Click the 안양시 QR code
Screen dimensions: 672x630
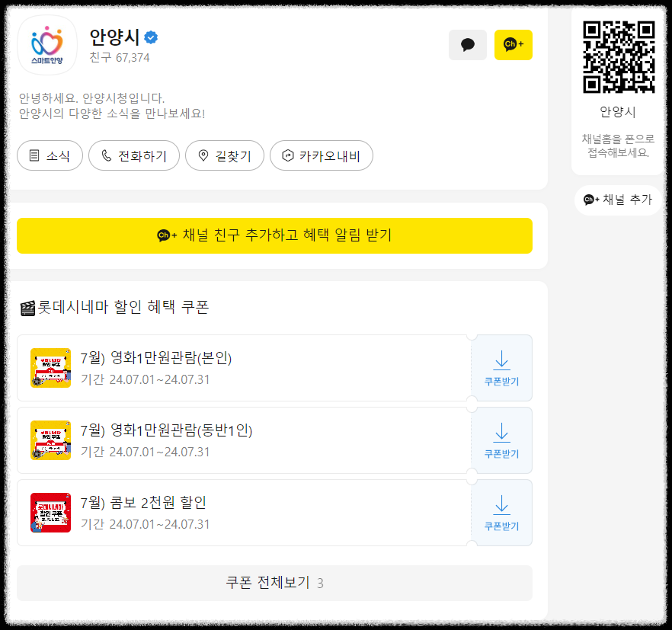(619, 57)
